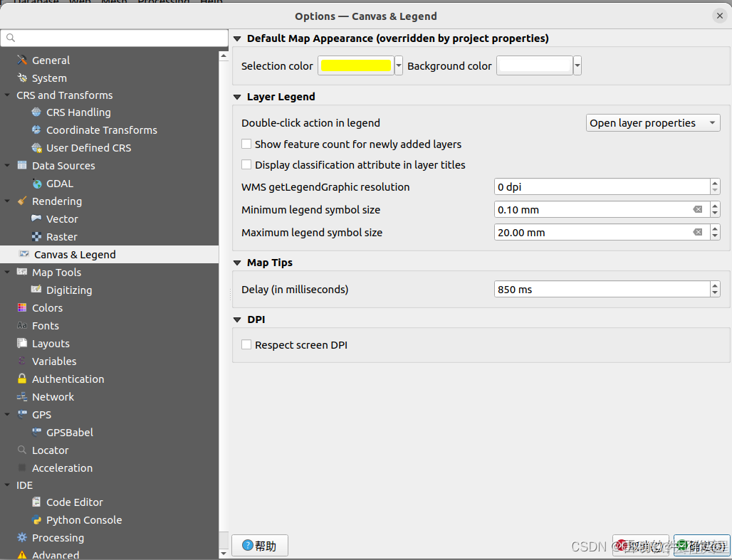Decrease Maximum legend symbol size stepper
The height and width of the screenshot is (560, 732).
715,236
